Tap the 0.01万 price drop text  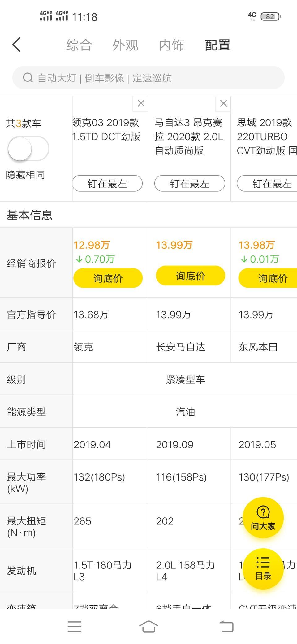tap(260, 259)
